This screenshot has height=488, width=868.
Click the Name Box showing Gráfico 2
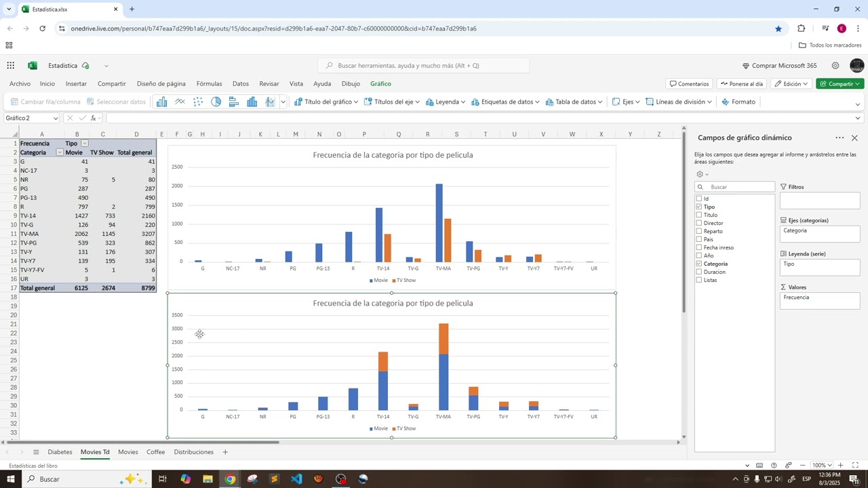click(x=32, y=118)
